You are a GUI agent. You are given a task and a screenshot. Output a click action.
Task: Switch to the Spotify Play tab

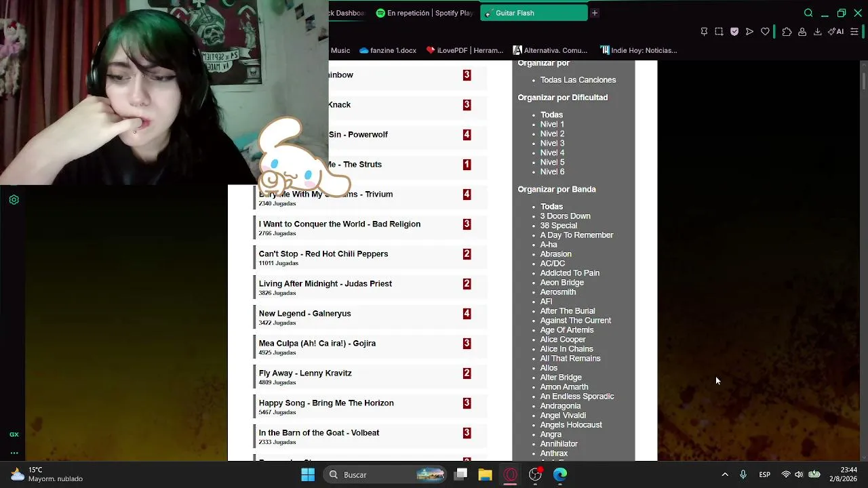pos(425,13)
